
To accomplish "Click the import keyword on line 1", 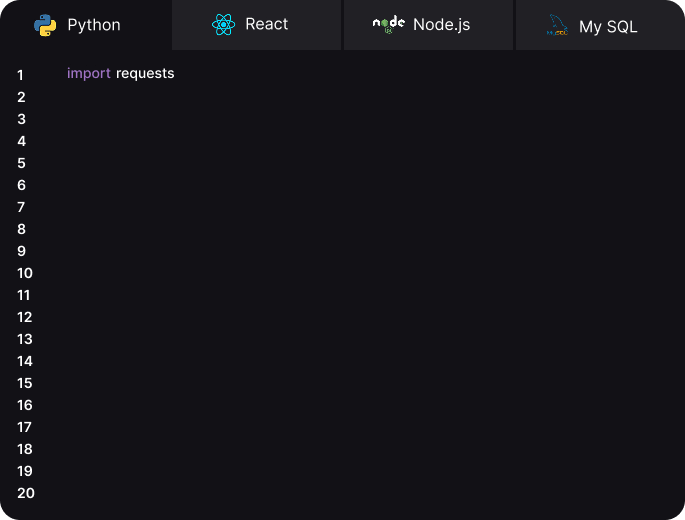I will click(x=89, y=73).
